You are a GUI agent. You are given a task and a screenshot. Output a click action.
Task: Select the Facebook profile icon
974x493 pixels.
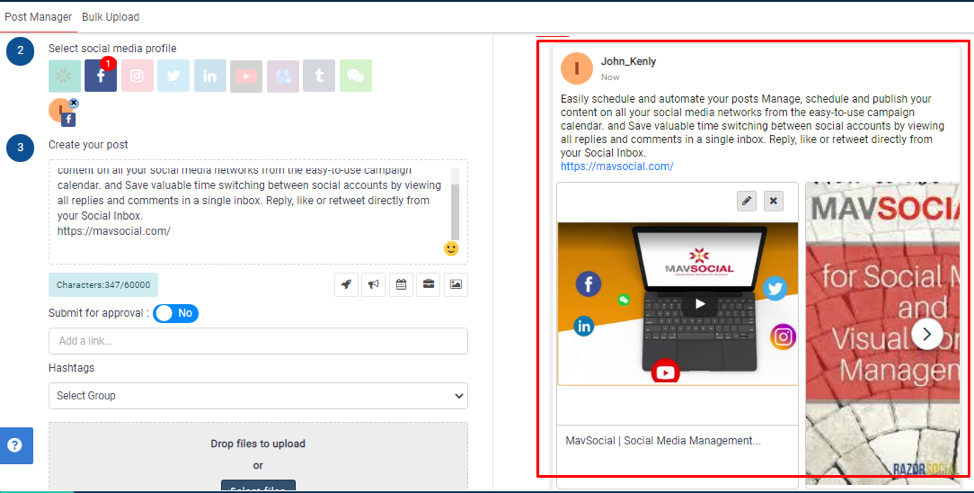pos(100,76)
